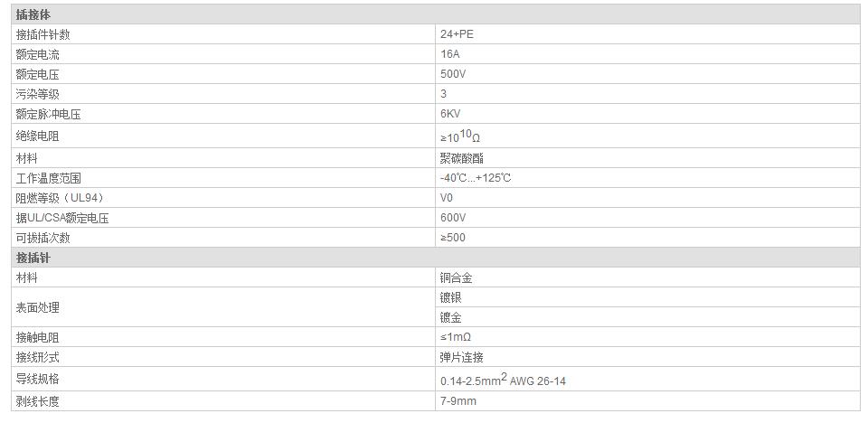Image resolution: width=868 pixels, height=423 pixels.
Task: Click the 7-9mm strip length value
Action: pos(458,401)
